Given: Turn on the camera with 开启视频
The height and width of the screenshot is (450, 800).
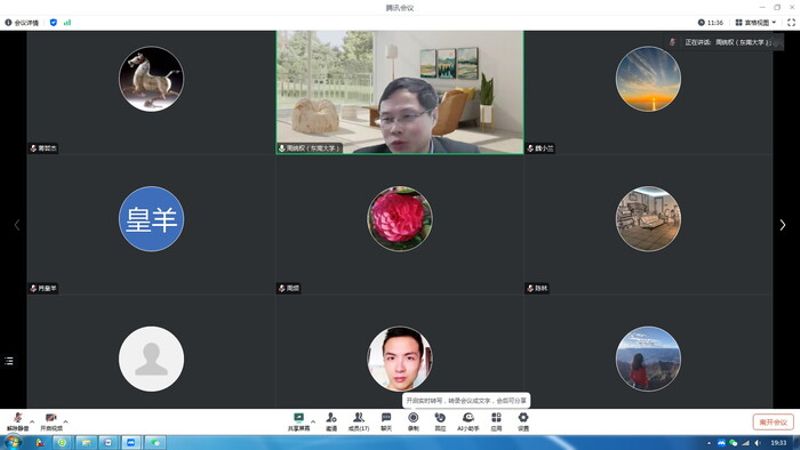Looking at the screenshot, I should 51,418.
